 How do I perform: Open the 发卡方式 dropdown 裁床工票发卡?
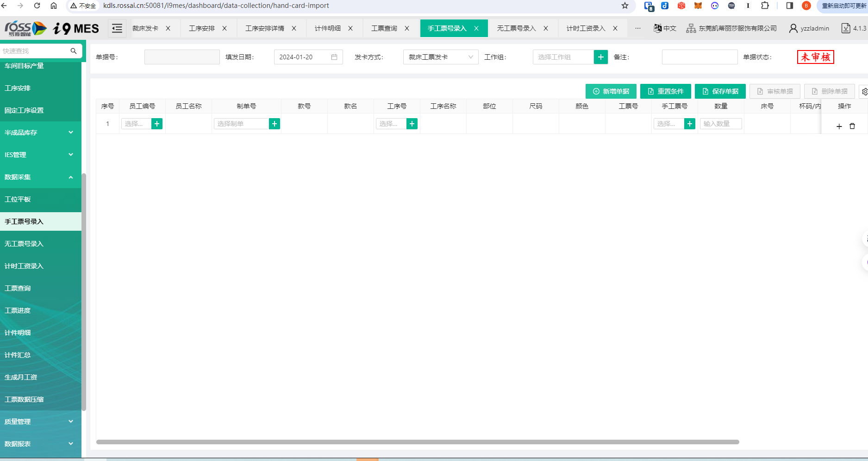tap(441, 57)
